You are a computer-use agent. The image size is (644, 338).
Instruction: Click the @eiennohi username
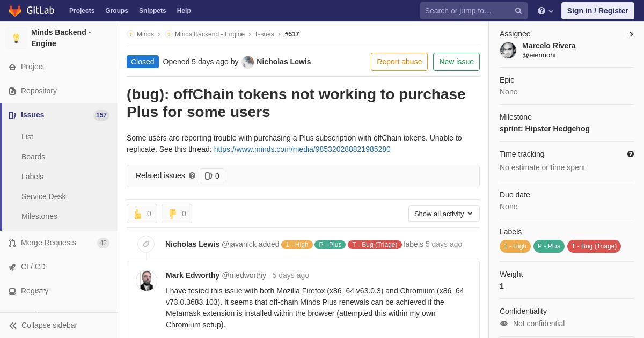point(539,55)
